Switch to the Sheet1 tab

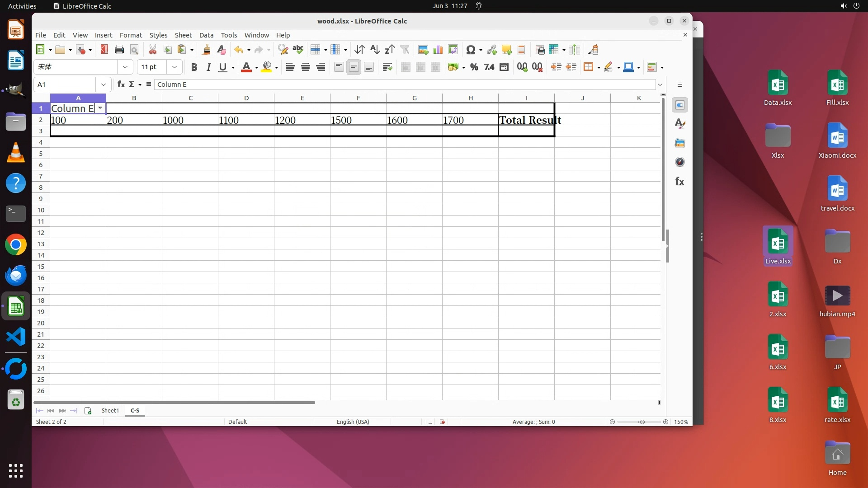coord(110,411)
